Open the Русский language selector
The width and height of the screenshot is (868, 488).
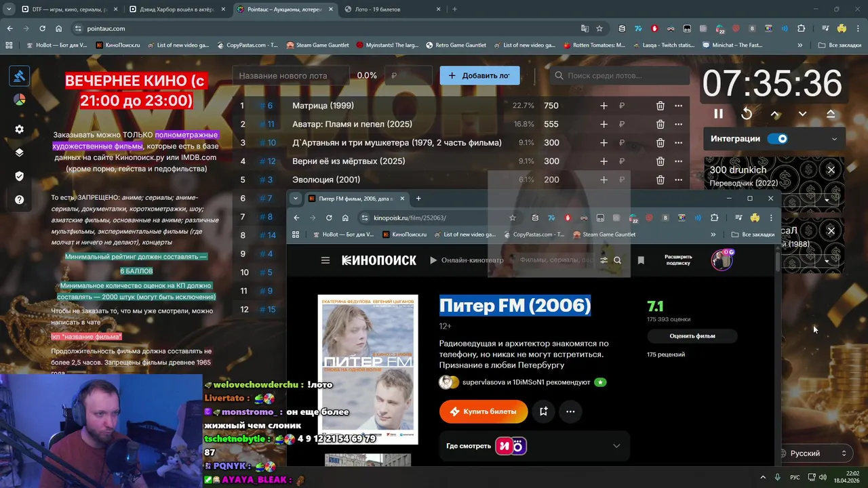point(814,453)
